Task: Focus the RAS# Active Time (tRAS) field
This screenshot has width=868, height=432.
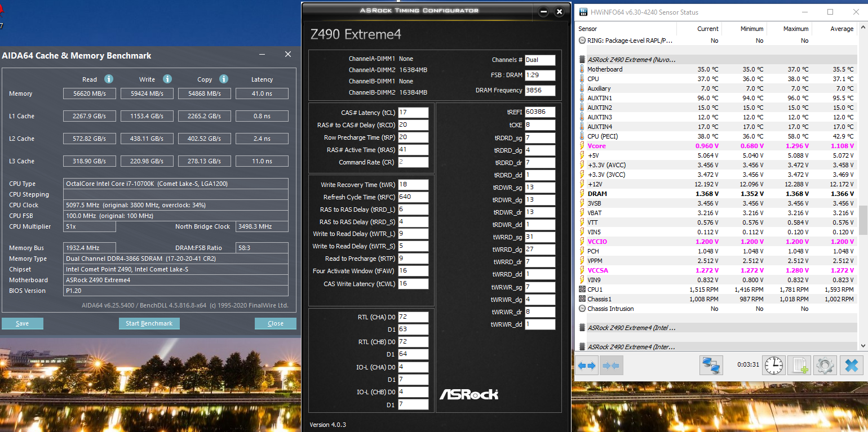Action: pyautogui.click(x=413, y=150)
